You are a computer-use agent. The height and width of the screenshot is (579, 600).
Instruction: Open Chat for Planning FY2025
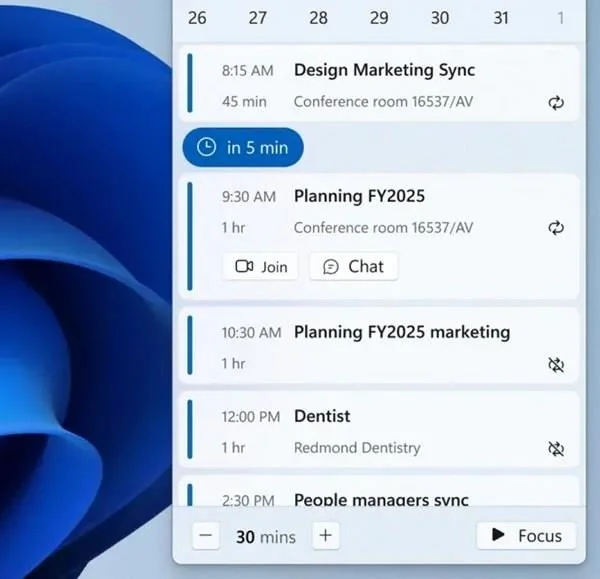click(x=354, y=266)
